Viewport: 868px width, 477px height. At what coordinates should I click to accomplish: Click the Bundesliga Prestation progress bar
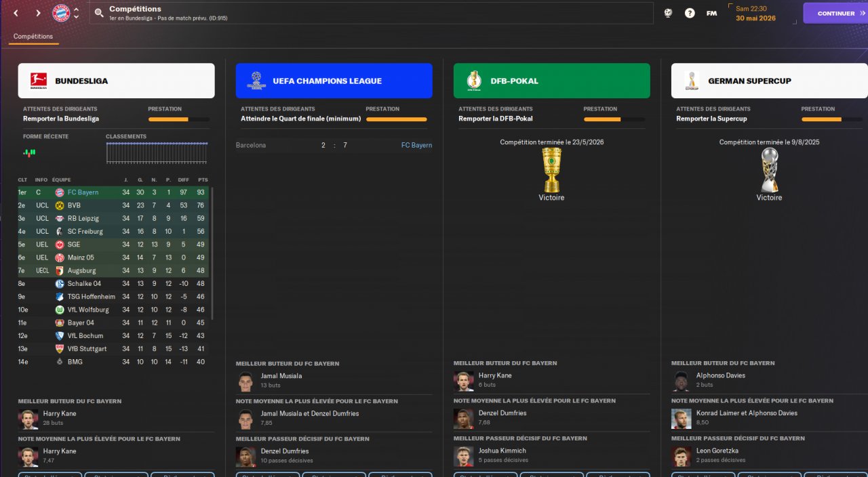pyautogui.click(x=179, y=120)
